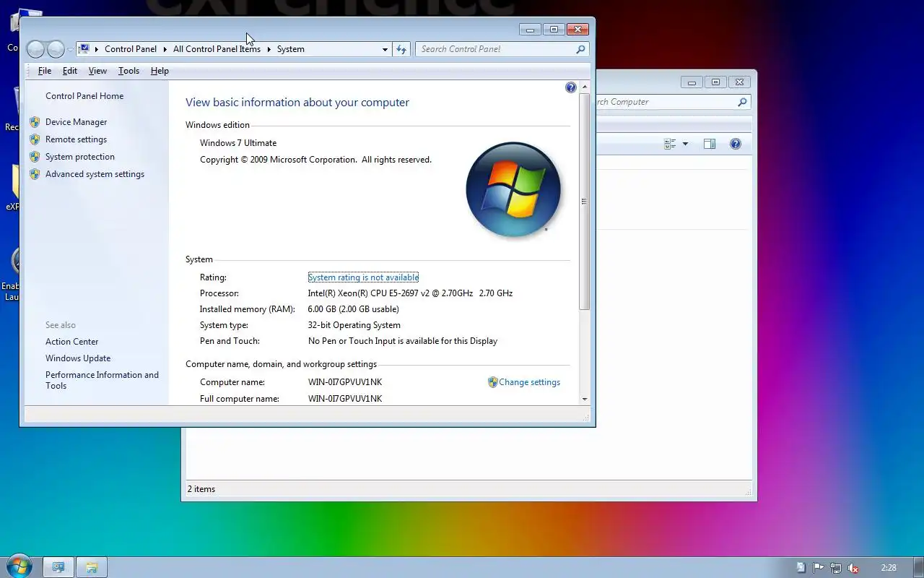Click computer name value next to 'Computer name:'
Image resolution: width=924 pixels, height=578 pixels.
345,382
